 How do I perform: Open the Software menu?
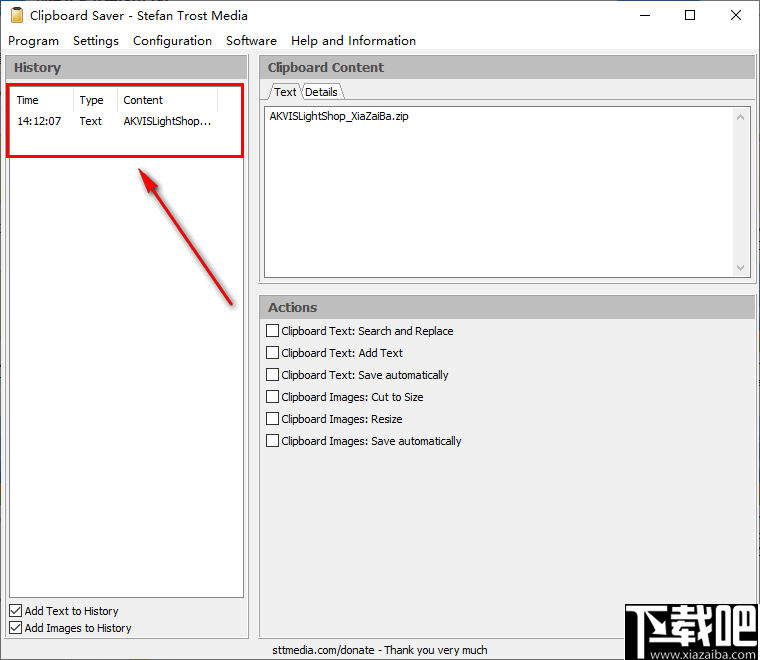251,41
